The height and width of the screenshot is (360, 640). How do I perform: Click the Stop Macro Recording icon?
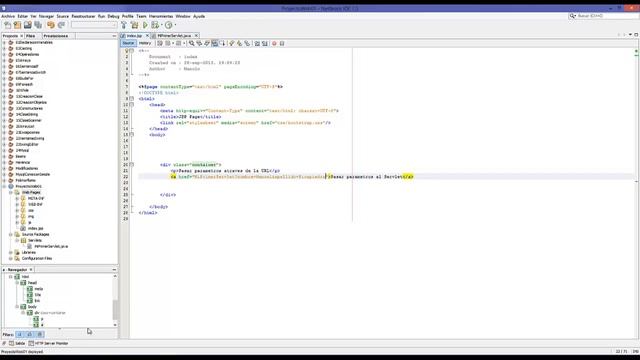coord(282,43)
